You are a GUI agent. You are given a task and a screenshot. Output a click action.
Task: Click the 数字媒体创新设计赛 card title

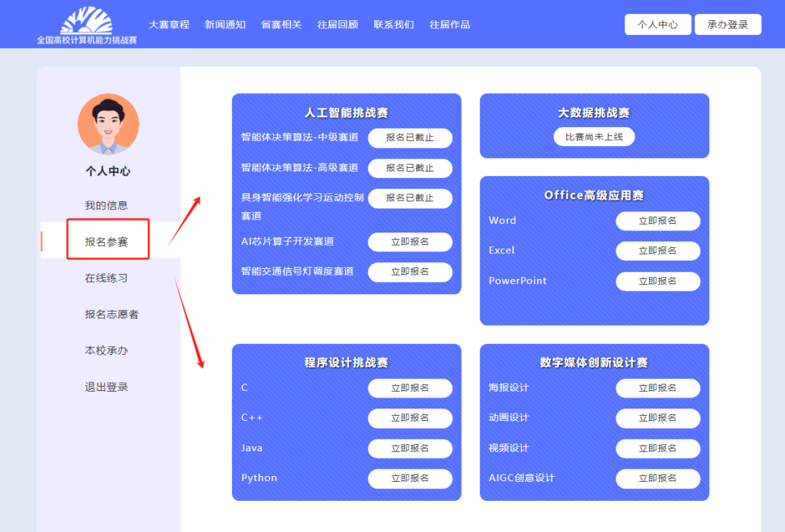(595, 363)
